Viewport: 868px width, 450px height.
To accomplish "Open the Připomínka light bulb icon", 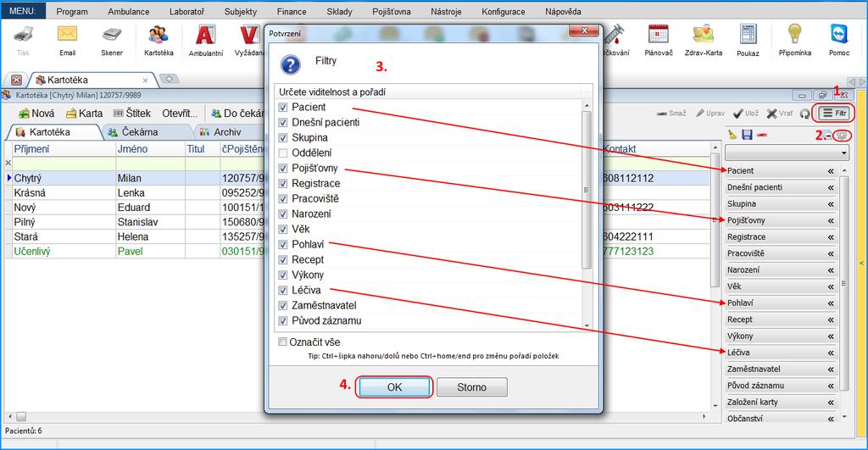I will coord(794,36).
